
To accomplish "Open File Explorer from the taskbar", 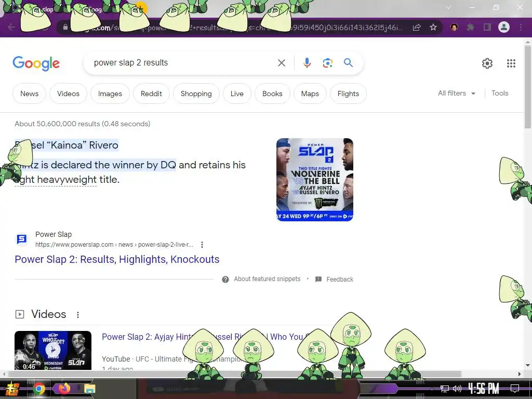I will pos(89,389).
